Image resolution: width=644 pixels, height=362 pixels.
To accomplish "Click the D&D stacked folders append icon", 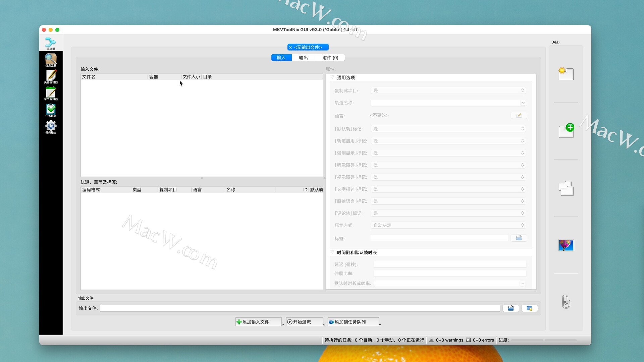I will pyautogui.click(x=566, y=188).
